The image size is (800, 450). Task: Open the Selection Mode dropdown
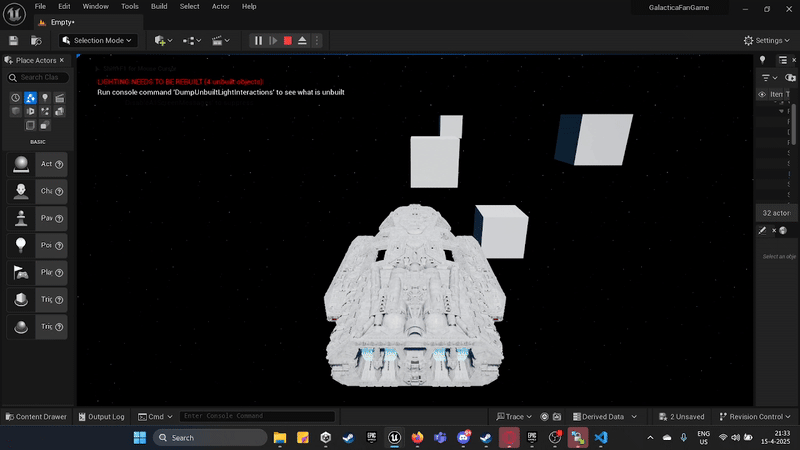tap(98, 40)
